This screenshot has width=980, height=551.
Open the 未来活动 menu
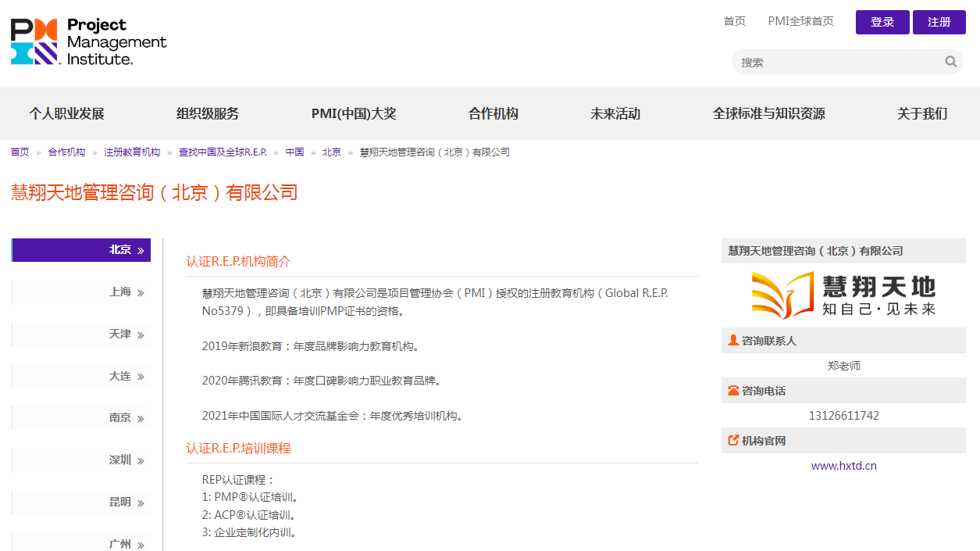coord(615,113)
